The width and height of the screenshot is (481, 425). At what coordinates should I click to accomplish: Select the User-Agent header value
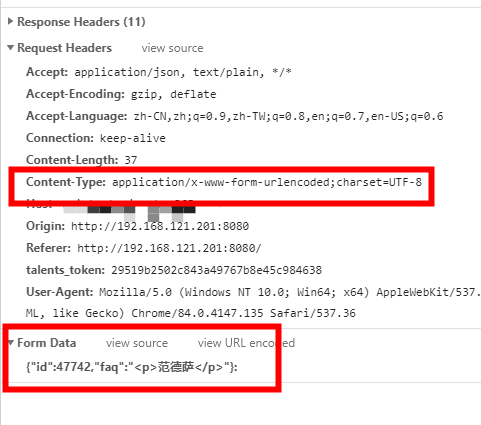click(x=253, y=303)
